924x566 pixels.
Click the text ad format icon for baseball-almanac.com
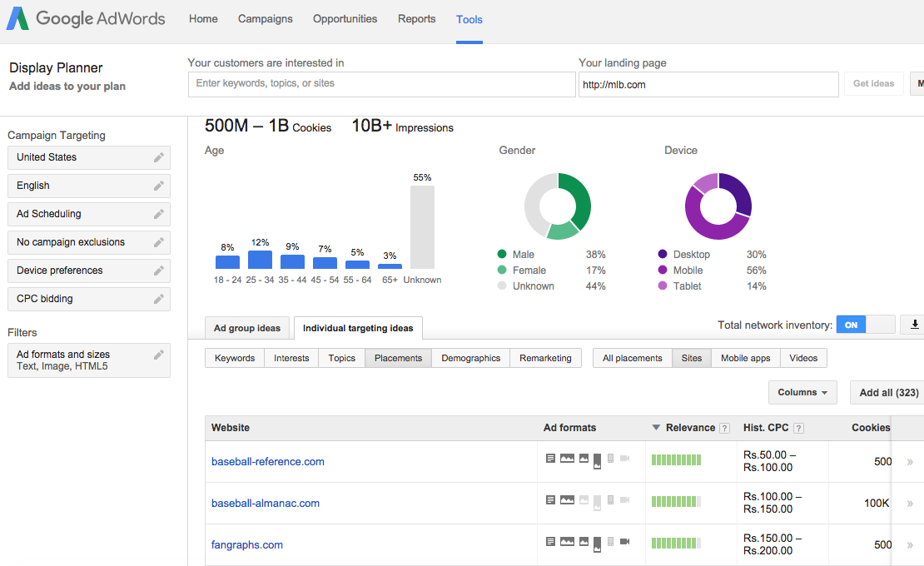[550, 500]
